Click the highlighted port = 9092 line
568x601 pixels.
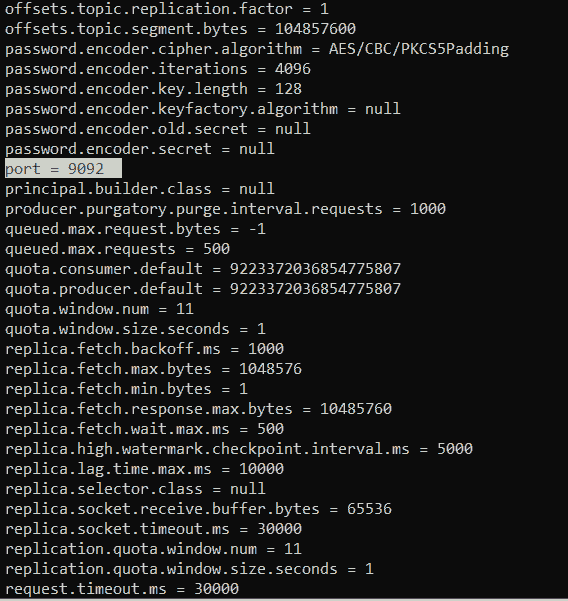[63, 169]
